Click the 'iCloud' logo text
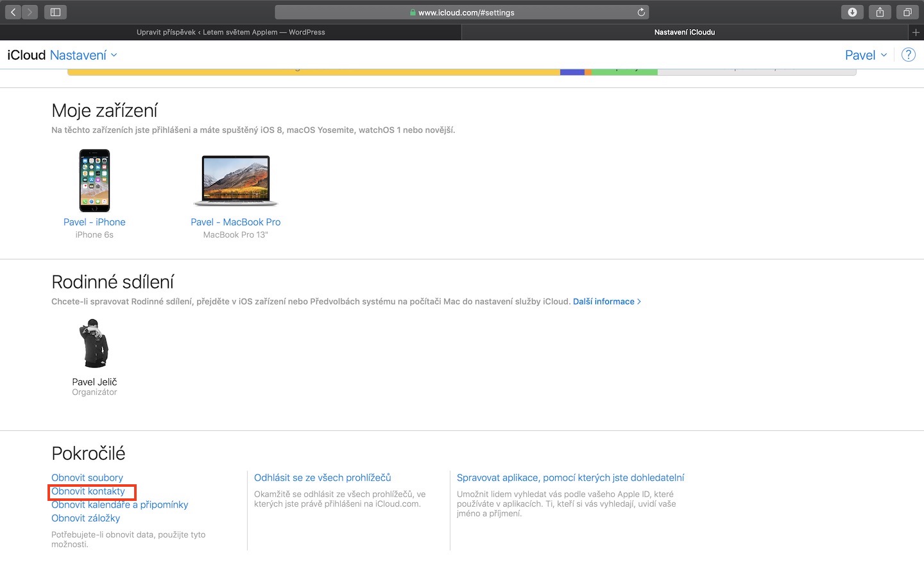Viewport: 924px width, 578px height. pos(26,55)
